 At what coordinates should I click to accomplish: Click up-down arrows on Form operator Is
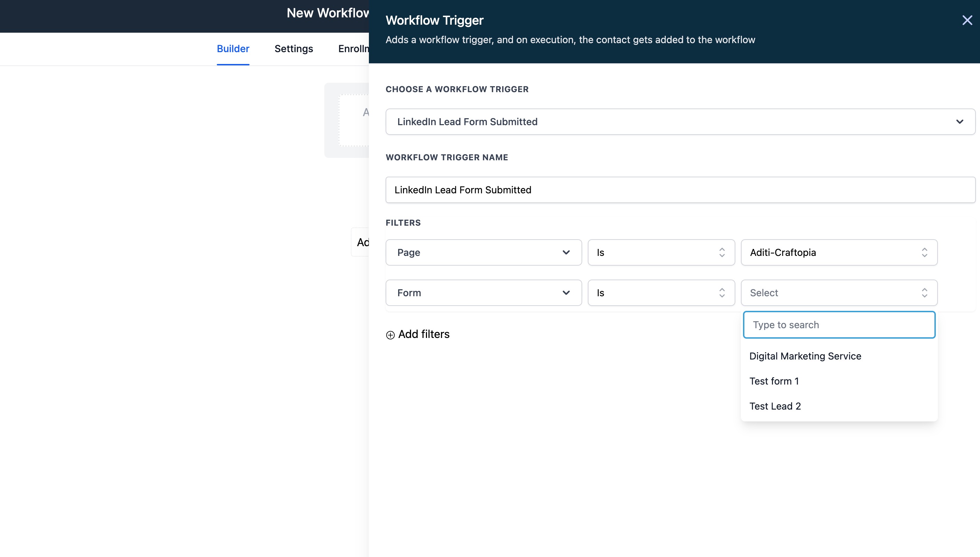coord(722,293)
